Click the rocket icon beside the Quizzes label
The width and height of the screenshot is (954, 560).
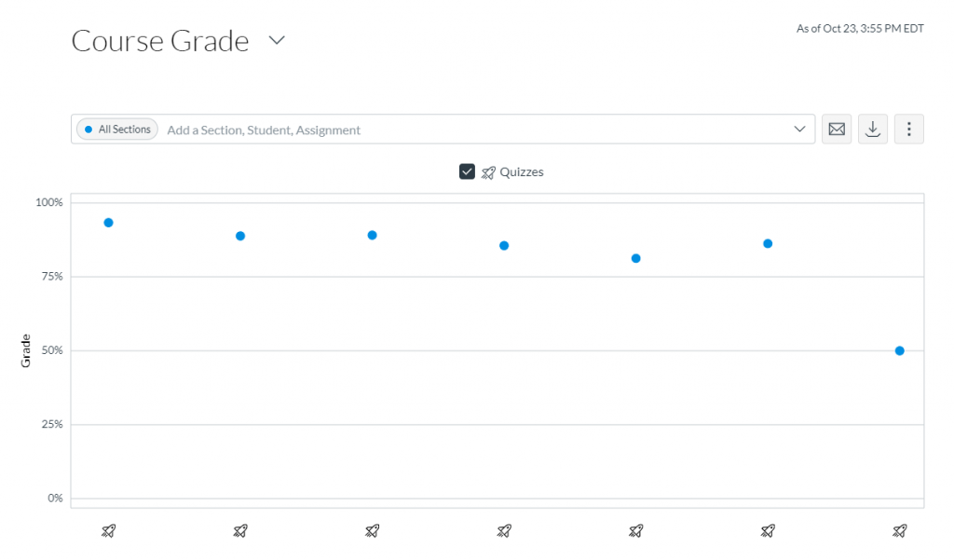click(x=488, y=171)
